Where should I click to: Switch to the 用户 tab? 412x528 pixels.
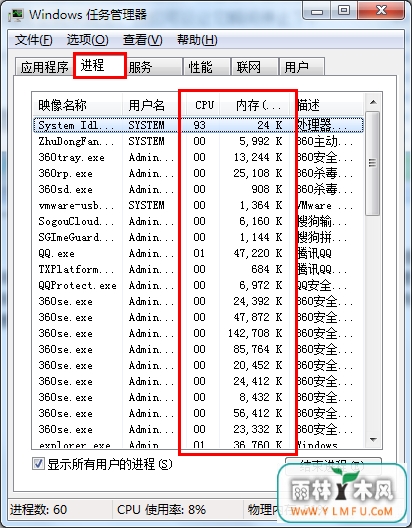(302, 67)
